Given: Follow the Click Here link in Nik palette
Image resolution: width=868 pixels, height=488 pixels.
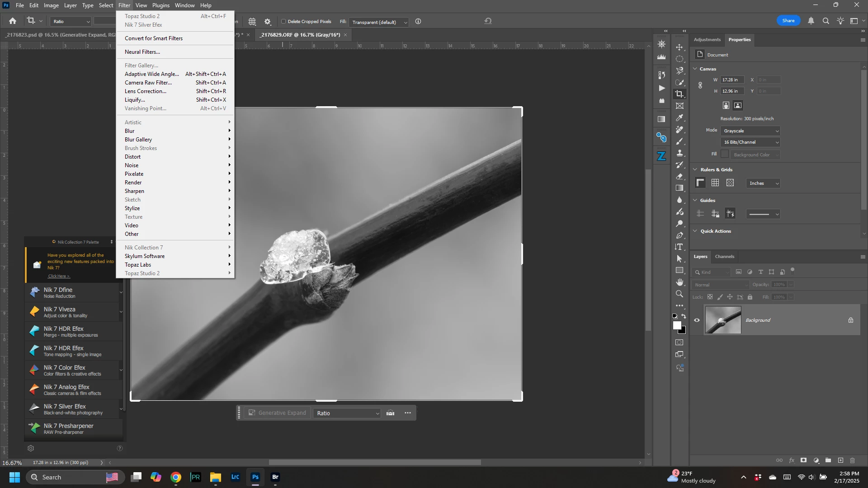Looking at the screenshot, I should 59,276.
